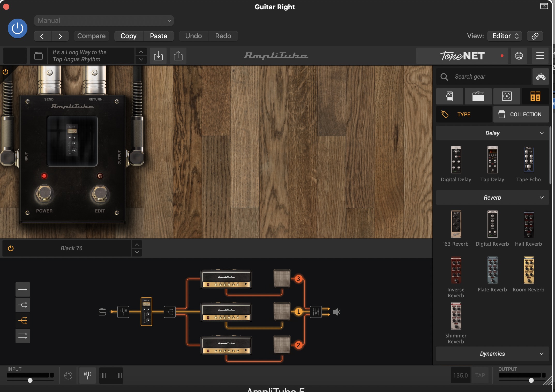Click the export share preset icon
This screenshot has height=392, width=555.
point(178,56)
